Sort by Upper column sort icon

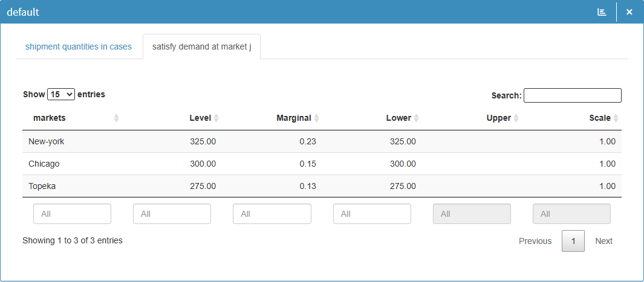pos(516,118)
